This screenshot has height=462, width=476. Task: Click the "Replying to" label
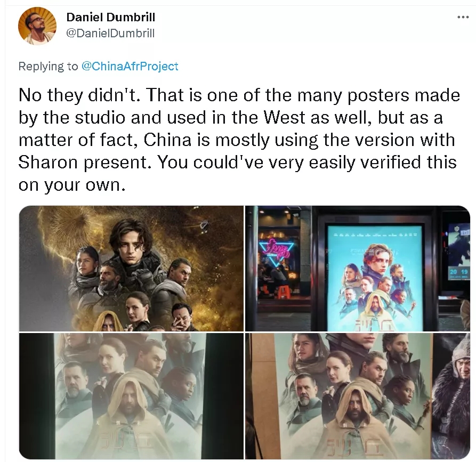click(49, 66)
